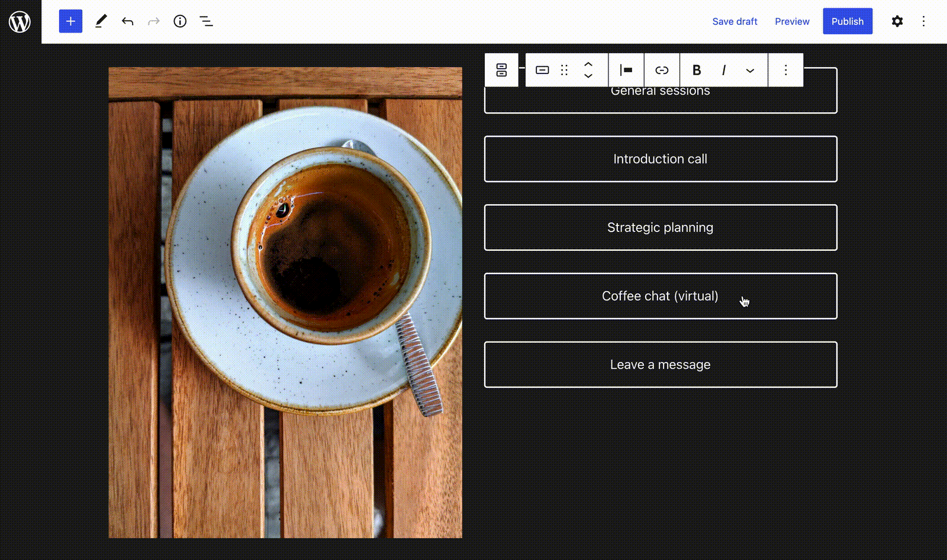947x560 pixels.
Task: Undo the last change
Action: tap(127, 21)
